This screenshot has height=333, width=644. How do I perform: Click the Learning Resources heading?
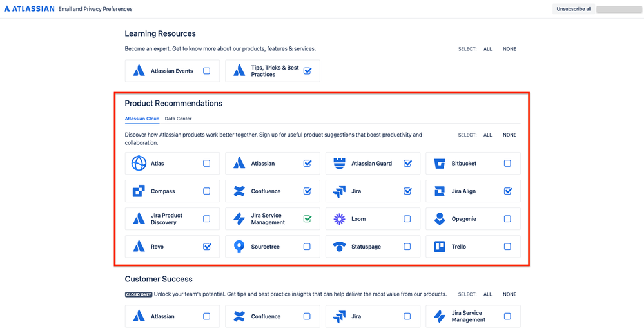click(160, 33)
